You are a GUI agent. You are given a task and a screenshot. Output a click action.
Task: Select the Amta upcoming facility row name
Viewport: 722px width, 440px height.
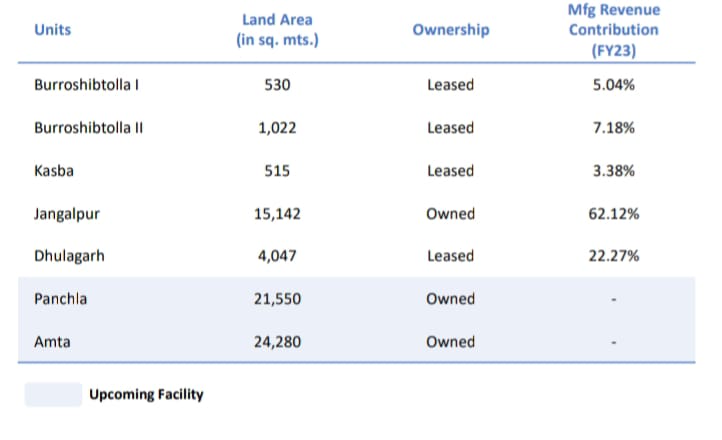coord(52,342)
